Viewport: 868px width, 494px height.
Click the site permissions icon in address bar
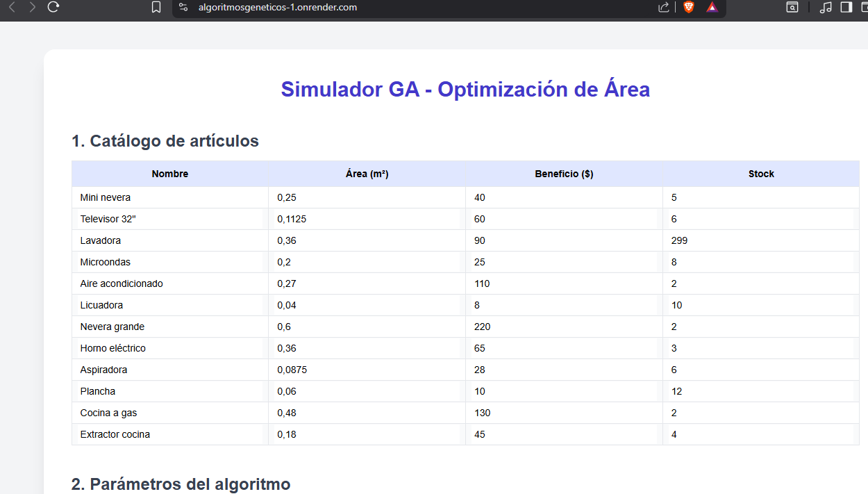pyautogui.click(x=183, y=8)
